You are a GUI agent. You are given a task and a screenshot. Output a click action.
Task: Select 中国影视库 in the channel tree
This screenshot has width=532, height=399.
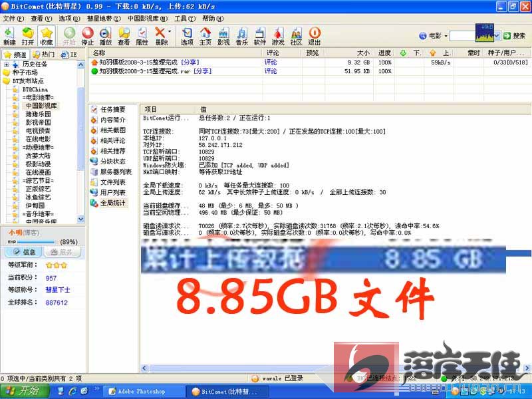41,106
